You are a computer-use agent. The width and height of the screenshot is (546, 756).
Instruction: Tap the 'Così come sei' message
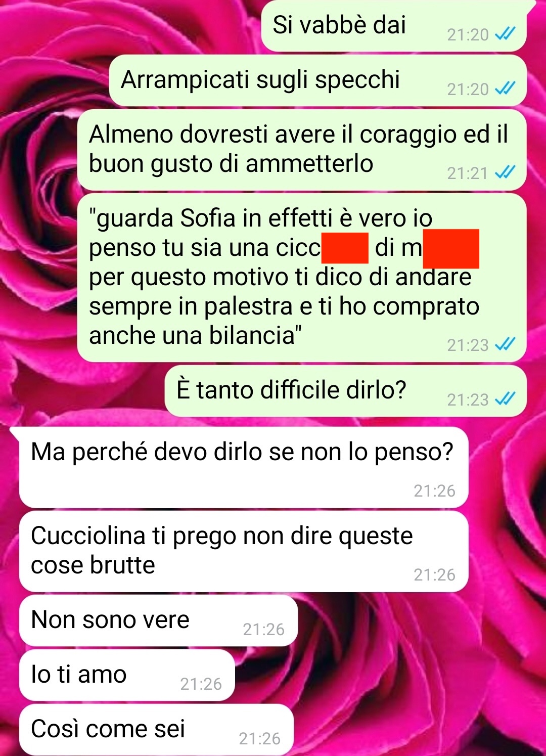coord(156,730)
